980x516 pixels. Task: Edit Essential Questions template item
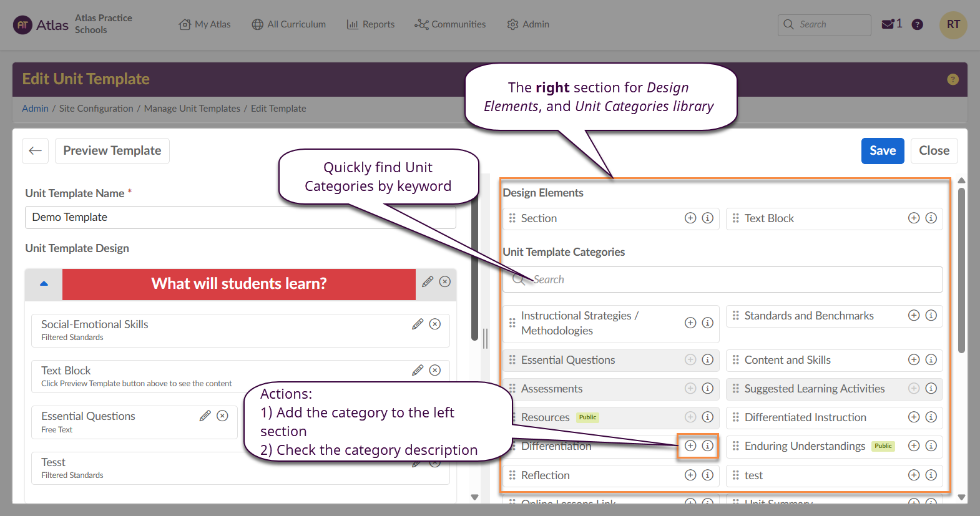point(205,416)
